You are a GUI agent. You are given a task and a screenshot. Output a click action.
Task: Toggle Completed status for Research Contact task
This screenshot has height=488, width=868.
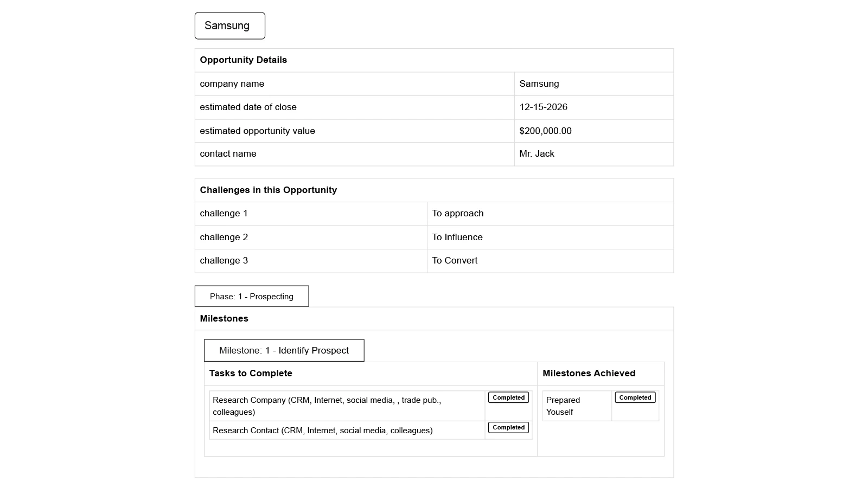click(x=508, y=427)
